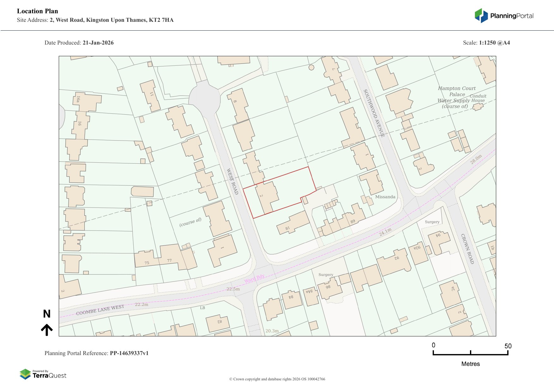The height and width of the screenshot is (392, 554).
Task: Click the TerraQuest layered logo icon
Action: click(x=25, y=374)
